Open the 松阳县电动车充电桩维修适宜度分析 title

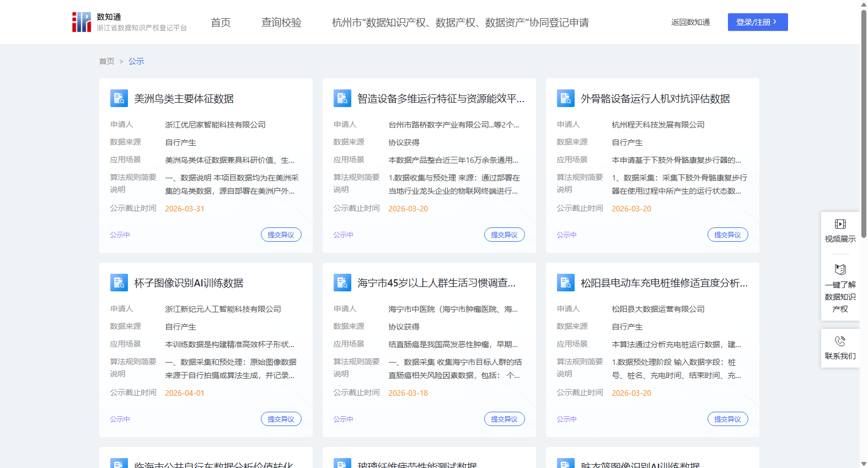(x=665, y=283)
